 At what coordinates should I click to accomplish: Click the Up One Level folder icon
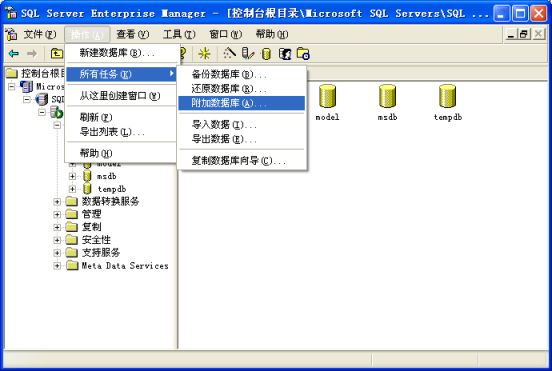coord(57,54)
